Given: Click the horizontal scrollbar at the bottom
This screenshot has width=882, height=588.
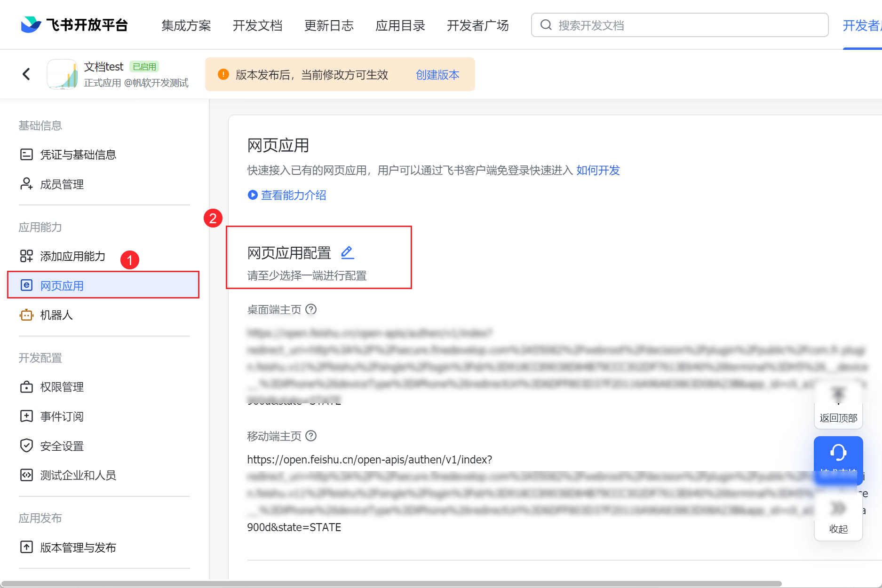Looking at the screenshot, I should point(391,584).
